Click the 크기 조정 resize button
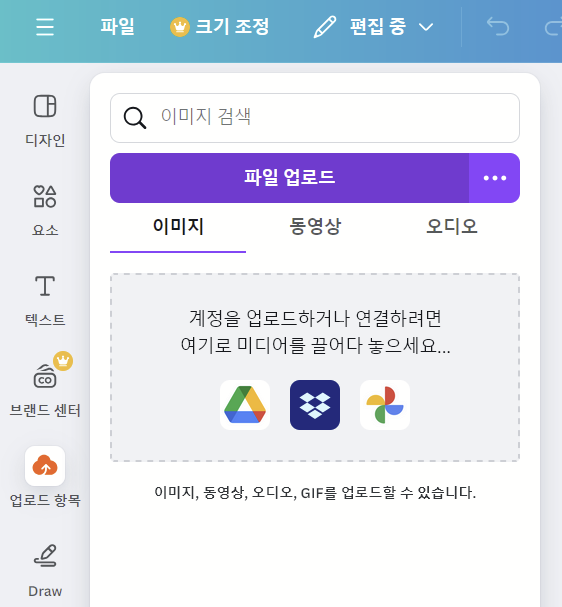 click(x=219, y=27)
